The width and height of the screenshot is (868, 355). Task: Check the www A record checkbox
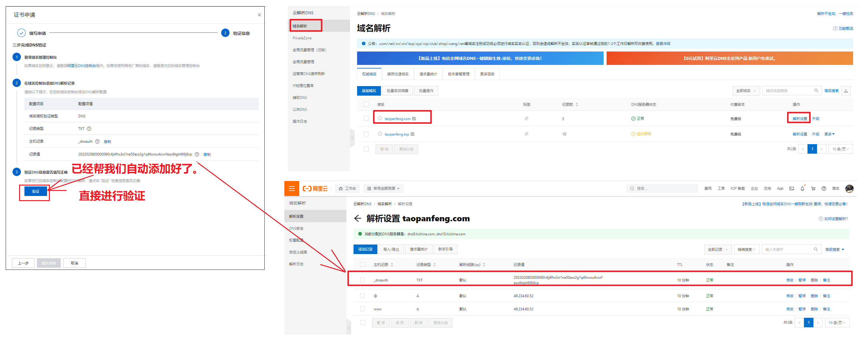tap(362, 309)
